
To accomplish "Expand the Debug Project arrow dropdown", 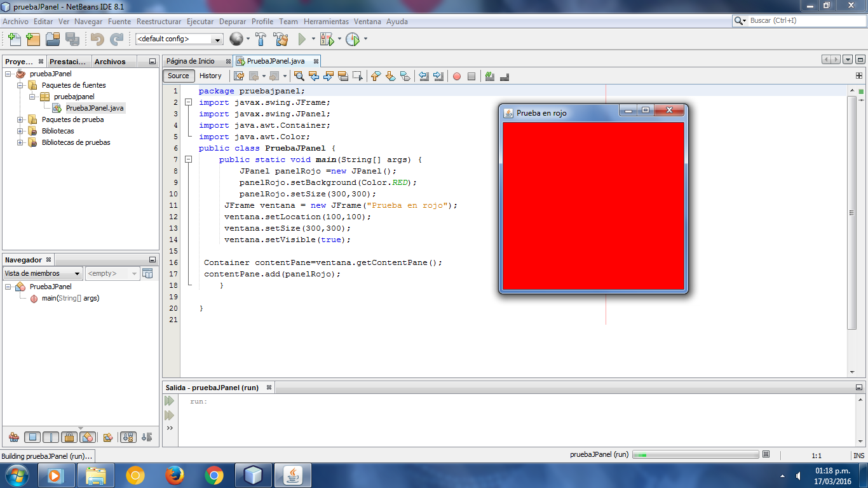I will (339, 39).
